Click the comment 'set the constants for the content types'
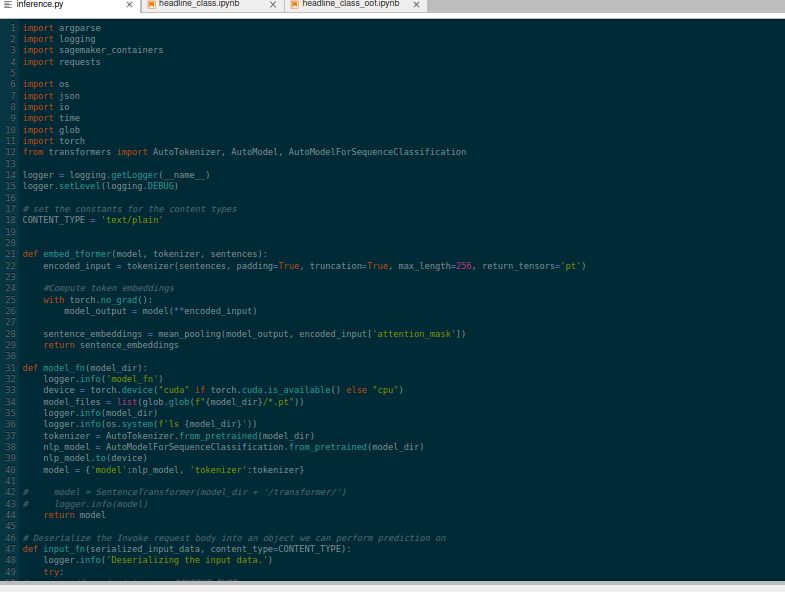Screen dimensions: 785x592 [x=130, y=209]
